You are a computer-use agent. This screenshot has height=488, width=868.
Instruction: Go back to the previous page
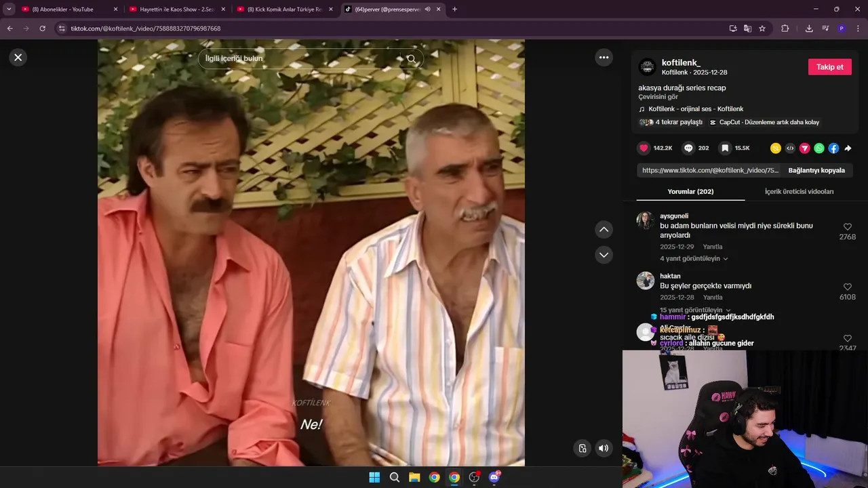[10, 28]
